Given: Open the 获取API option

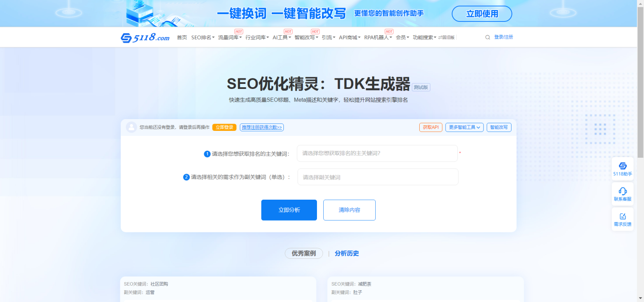Looking at the screenshot, I should coord(431,127).
